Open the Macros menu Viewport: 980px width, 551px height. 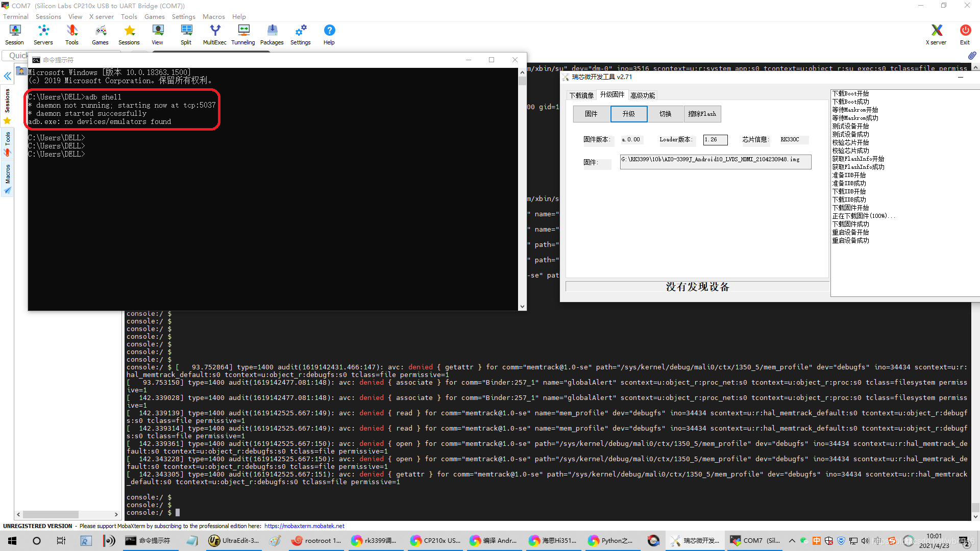[x=213, y=16]
